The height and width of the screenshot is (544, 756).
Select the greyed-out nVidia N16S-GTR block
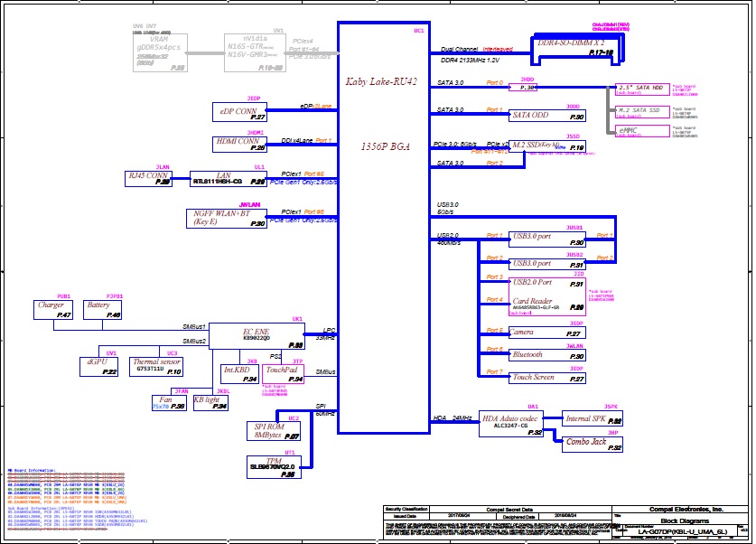(255, 52)
